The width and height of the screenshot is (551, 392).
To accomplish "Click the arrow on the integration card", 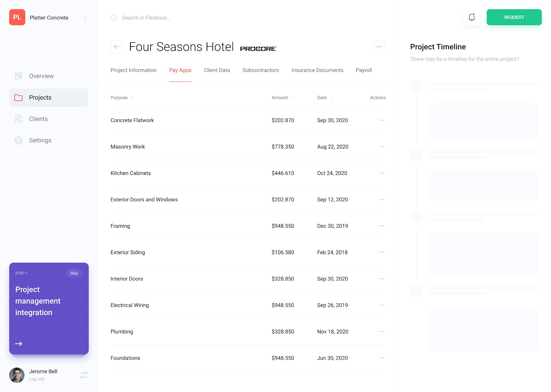I will click(x=19, y=344).
